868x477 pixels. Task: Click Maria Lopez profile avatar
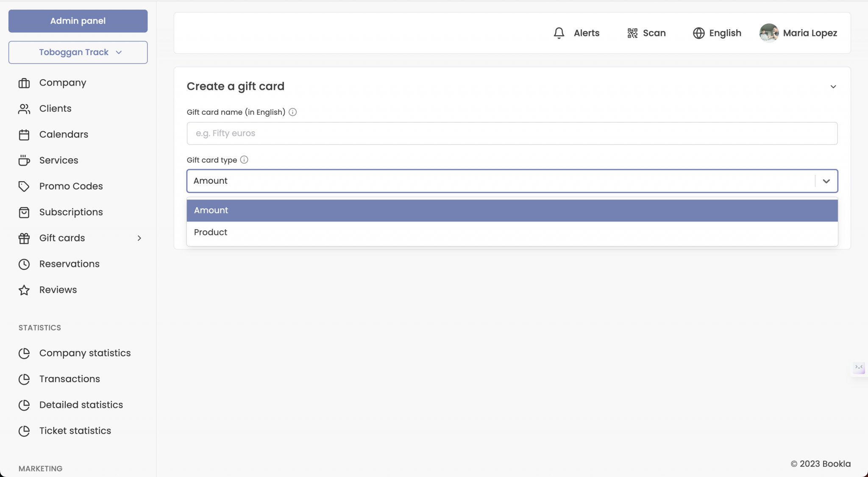pos(769,33)
